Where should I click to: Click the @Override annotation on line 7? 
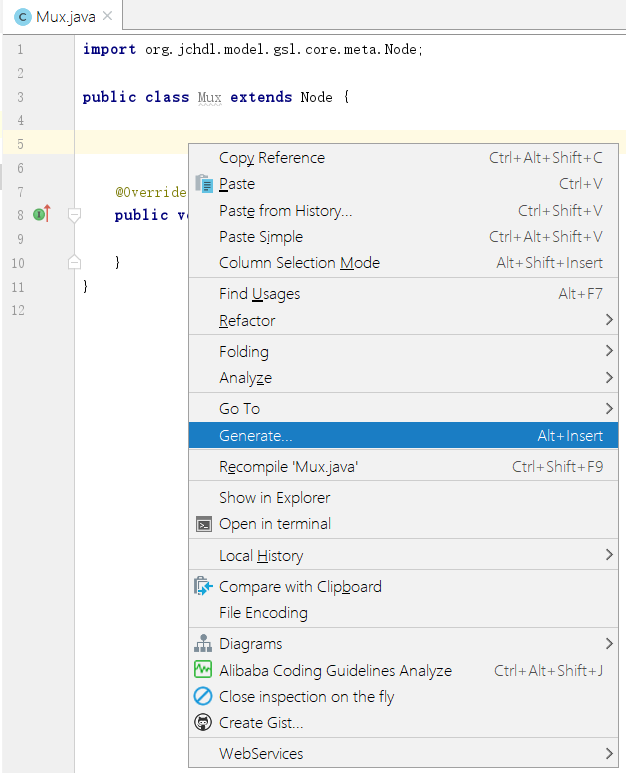[151, 192]
